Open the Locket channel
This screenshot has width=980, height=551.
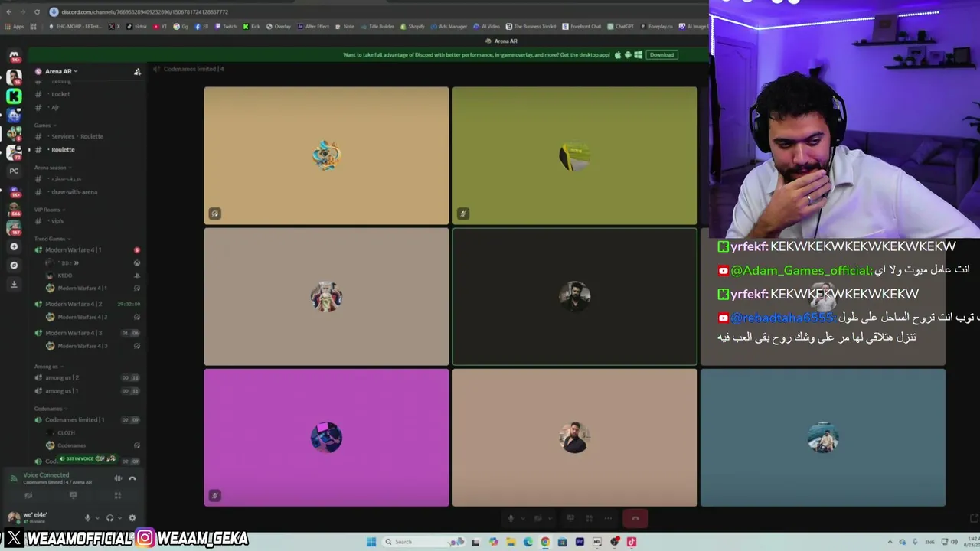pyautogui.click(x=88, y=94)
